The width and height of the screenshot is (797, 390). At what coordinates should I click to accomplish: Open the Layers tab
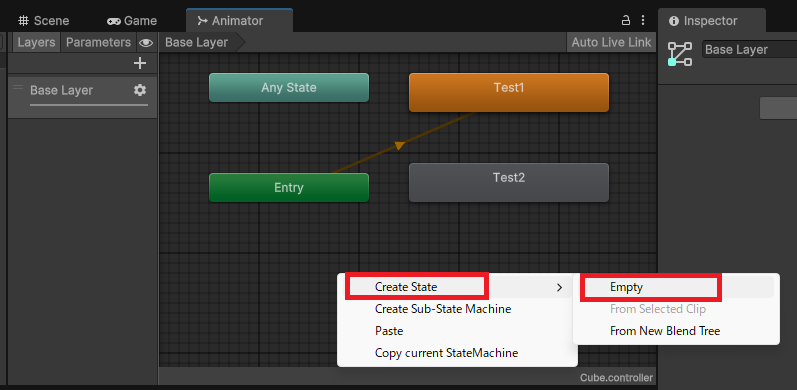coord(36,42)
